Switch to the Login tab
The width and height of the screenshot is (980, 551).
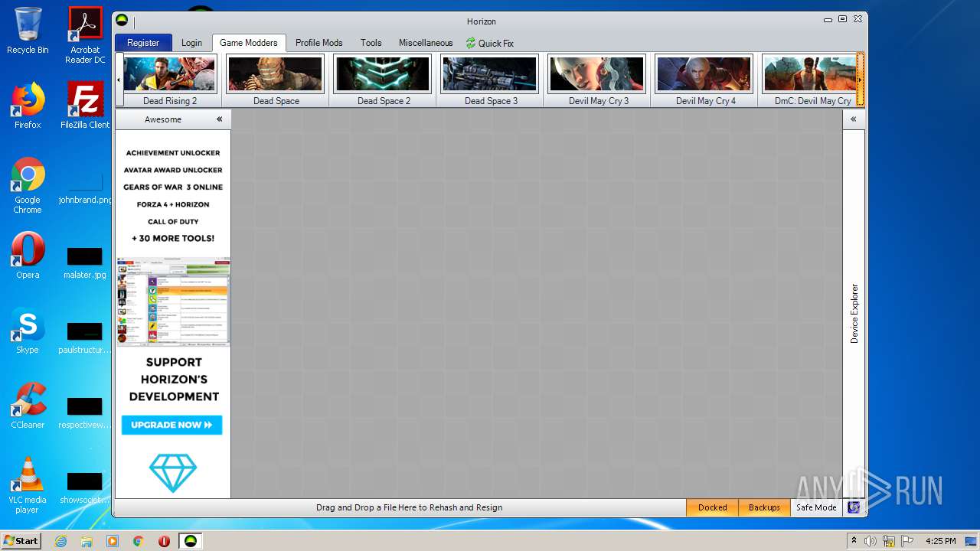191,43
